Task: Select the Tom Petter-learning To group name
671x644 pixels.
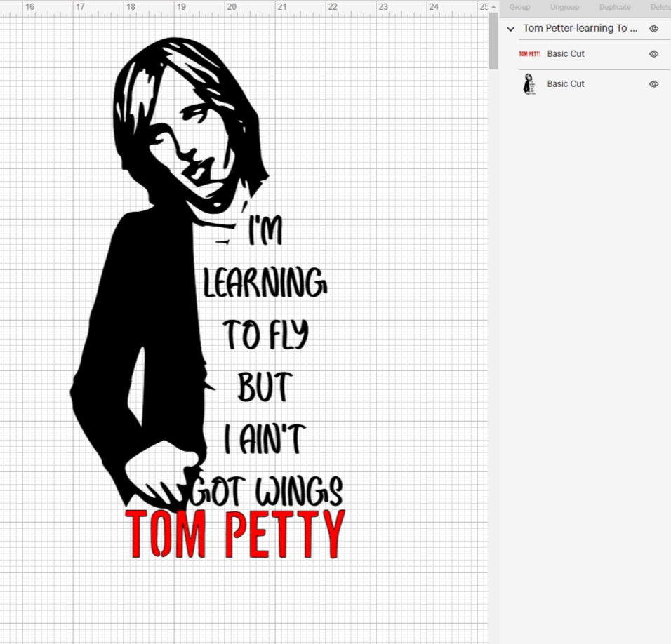Action: coord(580,28)
